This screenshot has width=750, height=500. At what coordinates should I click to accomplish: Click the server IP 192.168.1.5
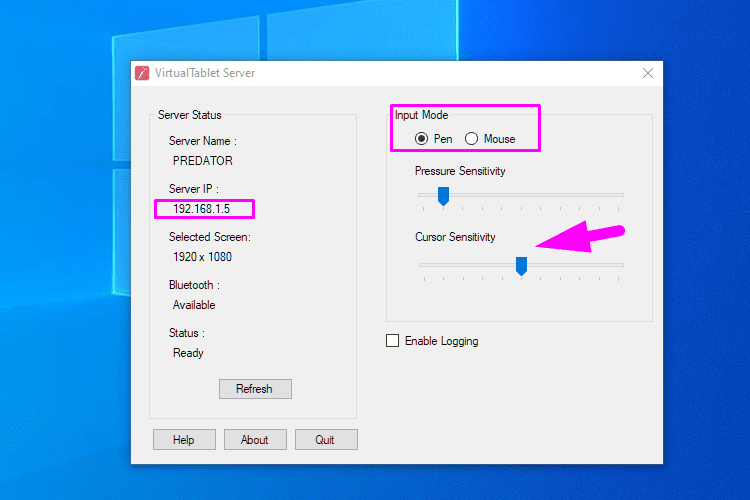coord(201,209)
